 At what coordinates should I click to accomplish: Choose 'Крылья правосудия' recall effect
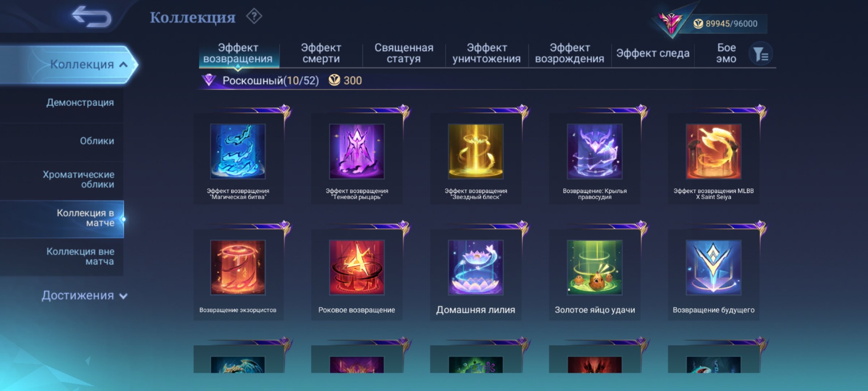pyautogui.click(x=595, y=151)
